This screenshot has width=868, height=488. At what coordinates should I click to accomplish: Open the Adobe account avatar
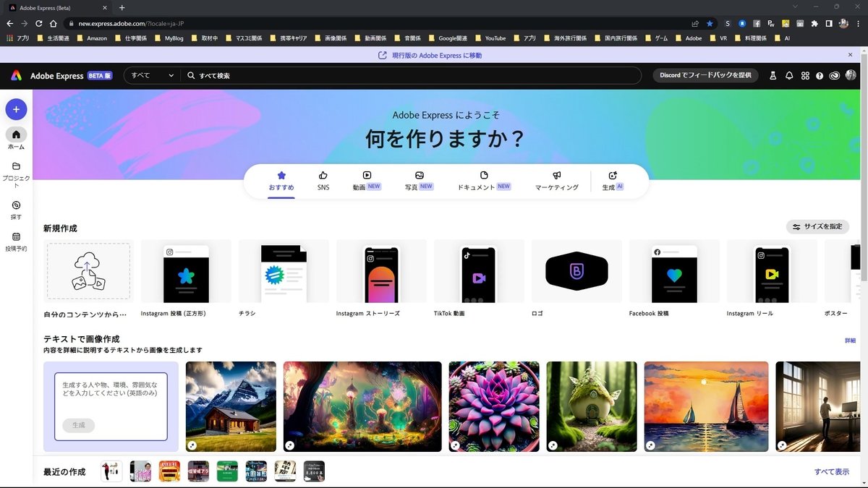[x=851, y=75]
